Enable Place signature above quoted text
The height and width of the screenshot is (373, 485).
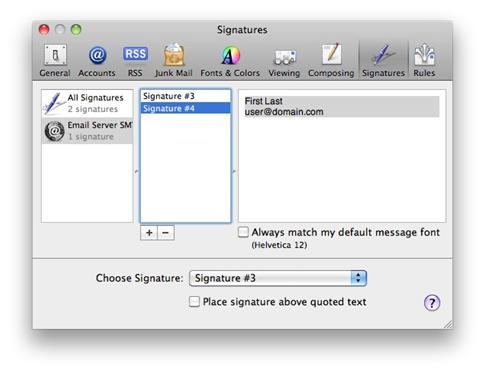194,302
